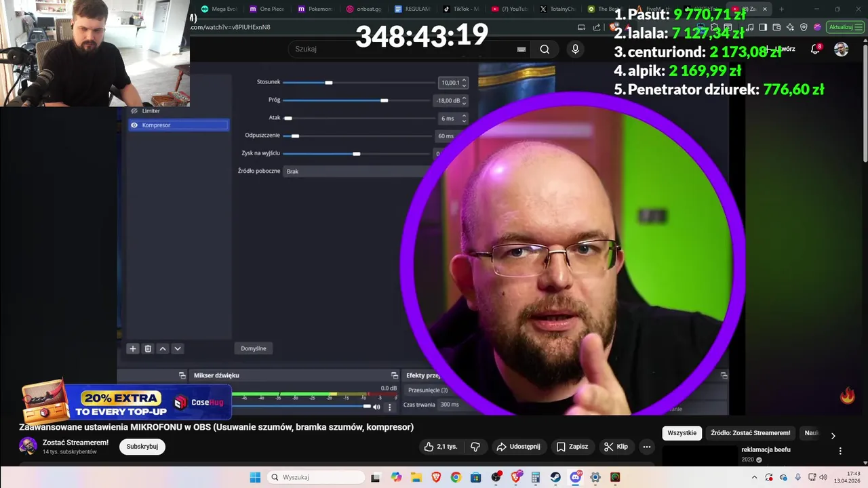
Task: Open Microsoft Store from the taskbar
Action: click(x=476, y=477)
